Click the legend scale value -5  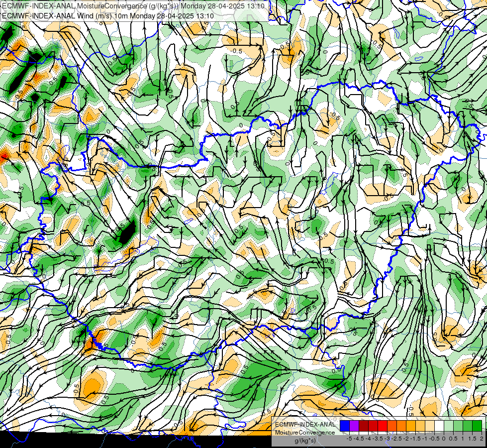pos(349,439)
